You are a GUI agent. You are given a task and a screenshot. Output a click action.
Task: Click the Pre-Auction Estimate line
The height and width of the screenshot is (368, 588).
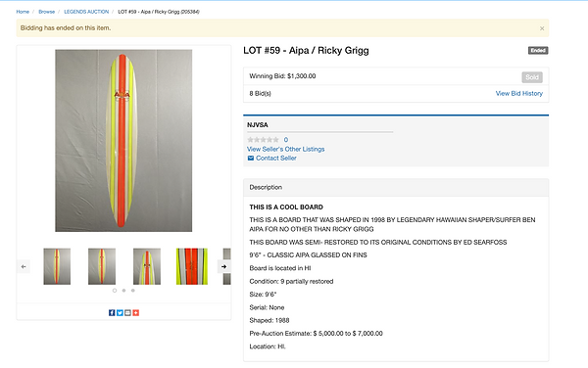coord(316,334)
